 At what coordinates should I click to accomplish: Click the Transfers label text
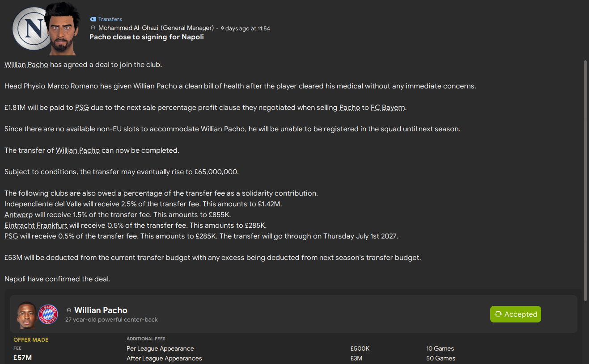pyautogui.click(x=110, y=19)
